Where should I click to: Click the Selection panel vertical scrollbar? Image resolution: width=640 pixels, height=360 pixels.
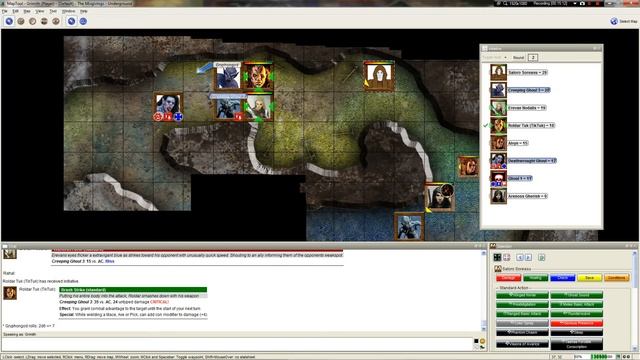[x=635, y=300]
